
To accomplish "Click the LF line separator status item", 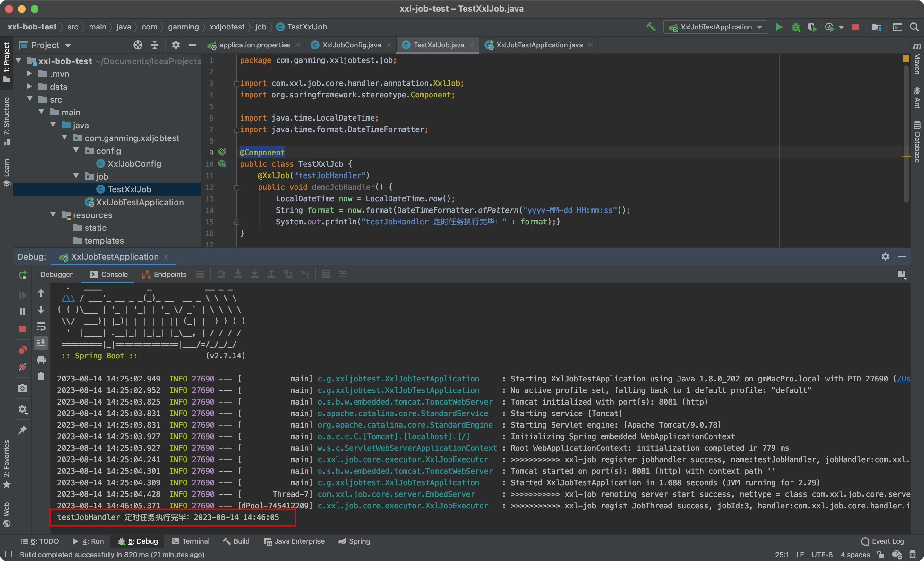I will pyautogui.click(x=800, y=554).
